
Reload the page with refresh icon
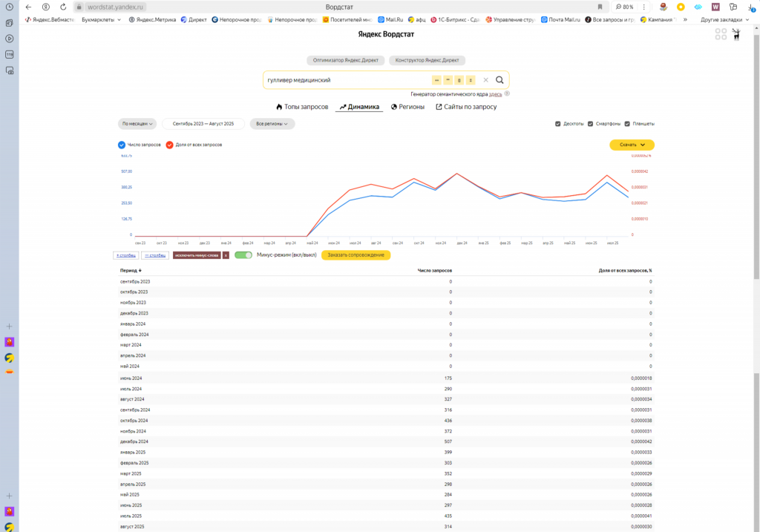[x=62, y=7]
